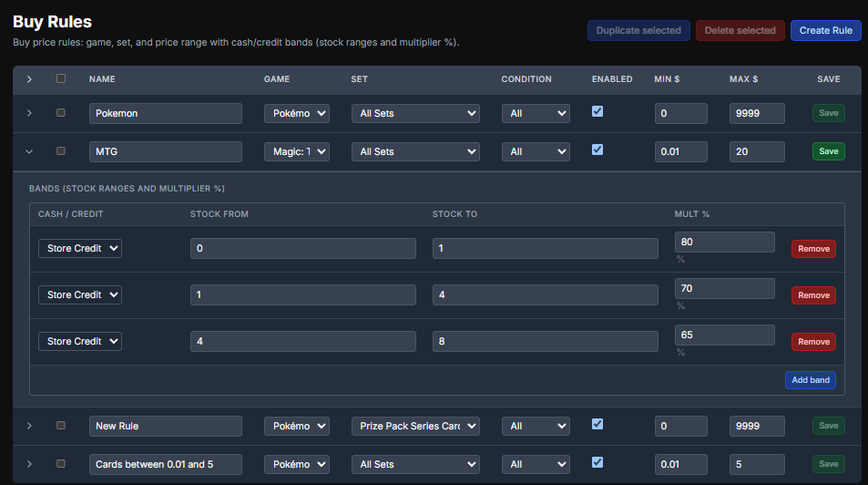
Task: Edit the New Rule name field
Action: 166,426
